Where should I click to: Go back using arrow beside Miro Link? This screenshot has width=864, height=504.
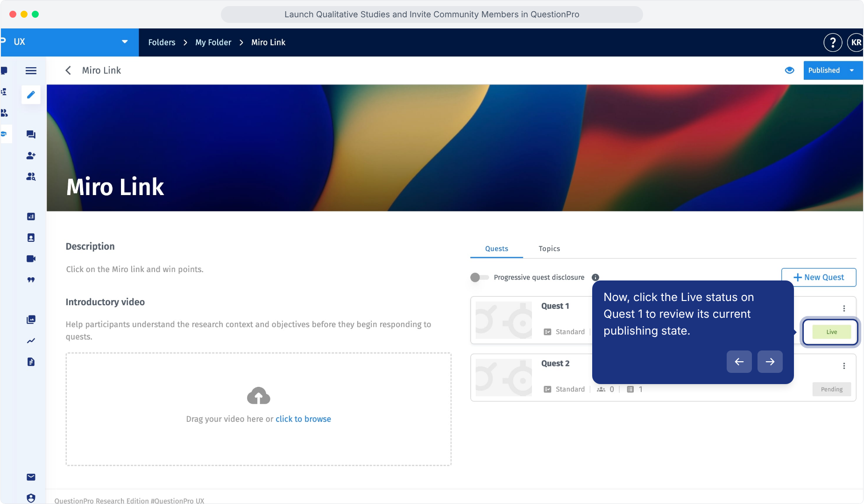point(68,70)
